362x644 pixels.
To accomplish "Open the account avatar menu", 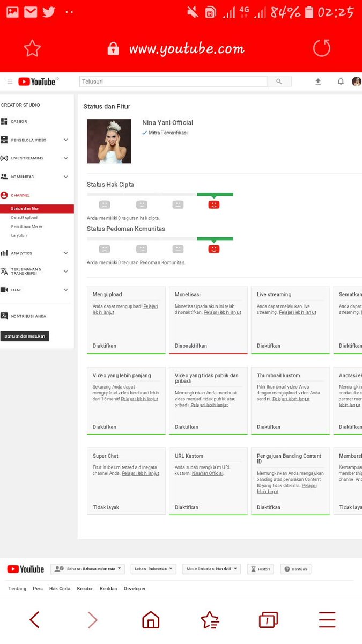I will (x=357, y=82).
